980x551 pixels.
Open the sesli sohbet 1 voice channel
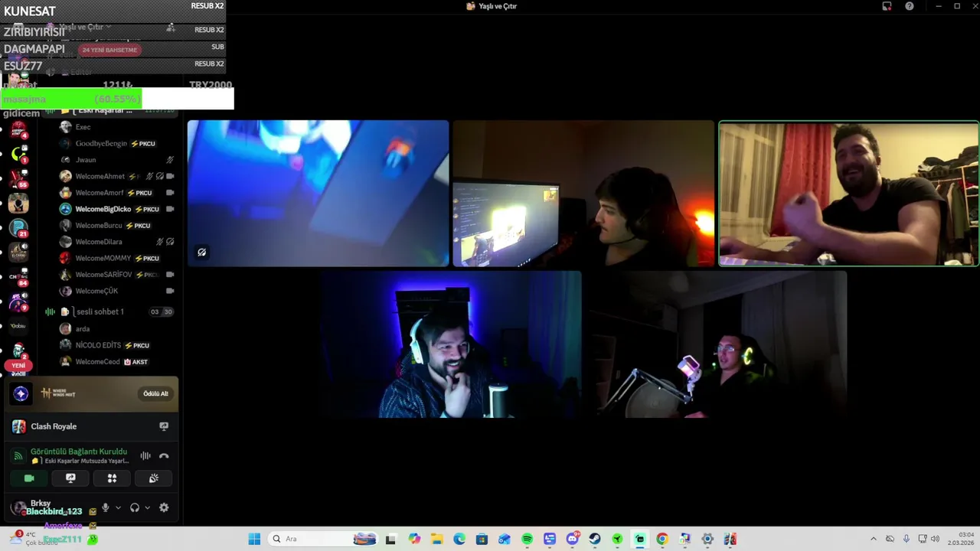click(x=109, y=311)
